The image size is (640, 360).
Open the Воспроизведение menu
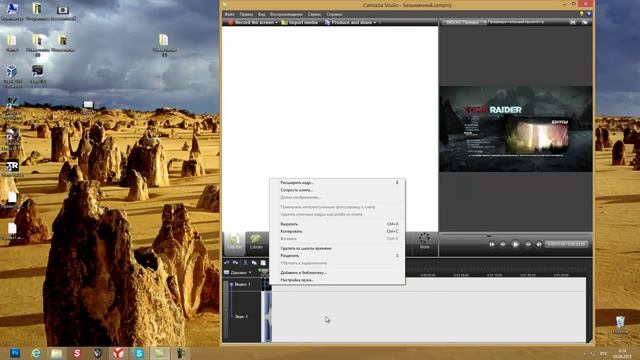(287, 14)
